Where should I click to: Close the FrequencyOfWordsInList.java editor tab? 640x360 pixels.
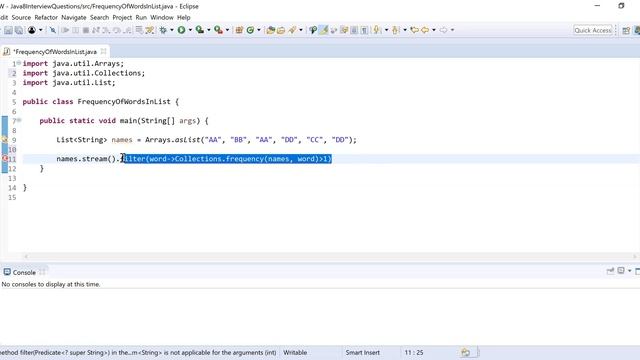pyautogui.click(x=103, y=51)
